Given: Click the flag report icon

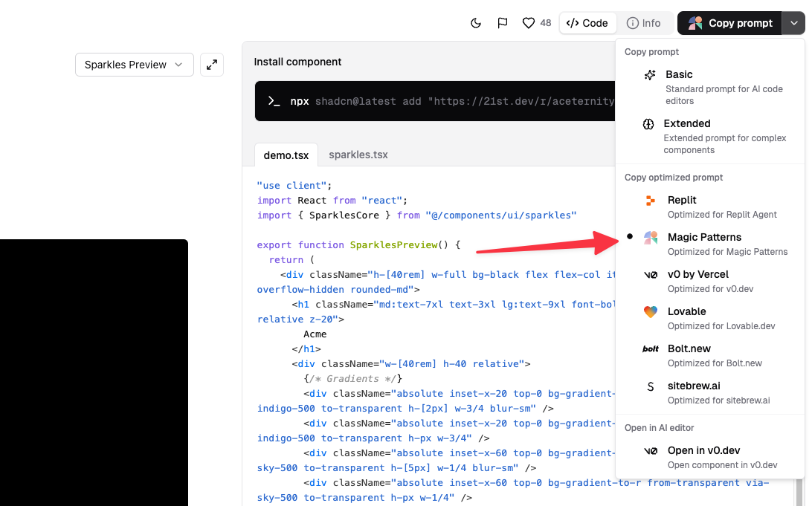Looking at the screenshot, I should [503, 23].
